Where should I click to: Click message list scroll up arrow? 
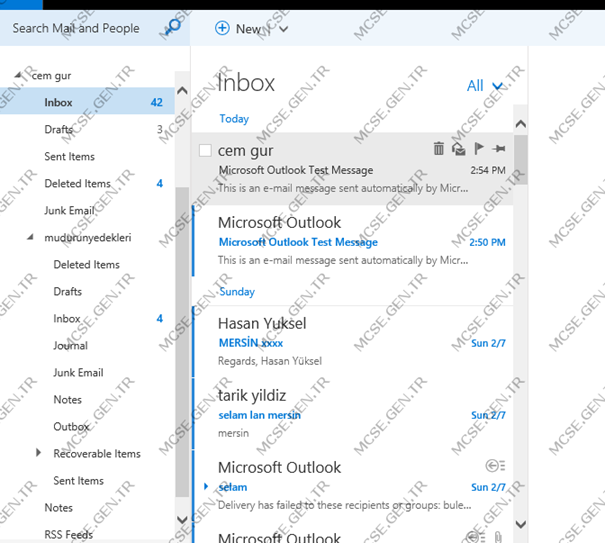521,123
